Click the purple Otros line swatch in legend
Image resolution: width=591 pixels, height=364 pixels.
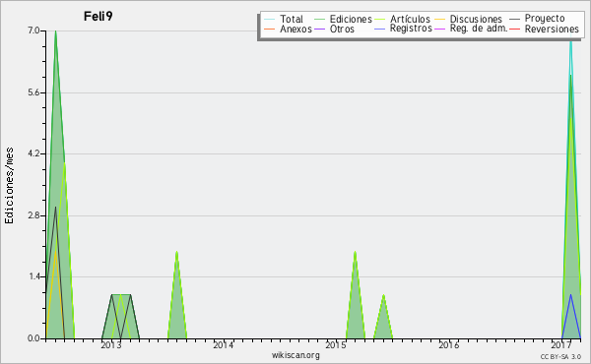point(319,29)
